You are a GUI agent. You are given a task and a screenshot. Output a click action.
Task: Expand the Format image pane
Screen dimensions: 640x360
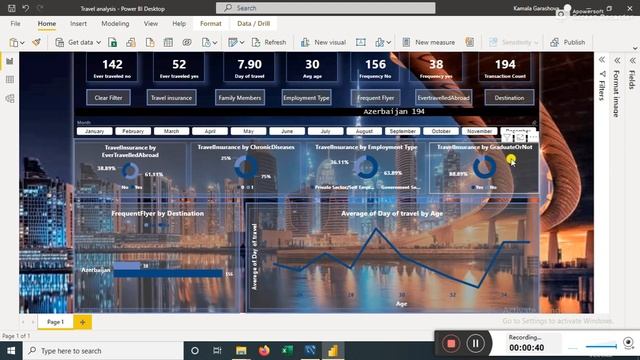click(x=617, y=60)
